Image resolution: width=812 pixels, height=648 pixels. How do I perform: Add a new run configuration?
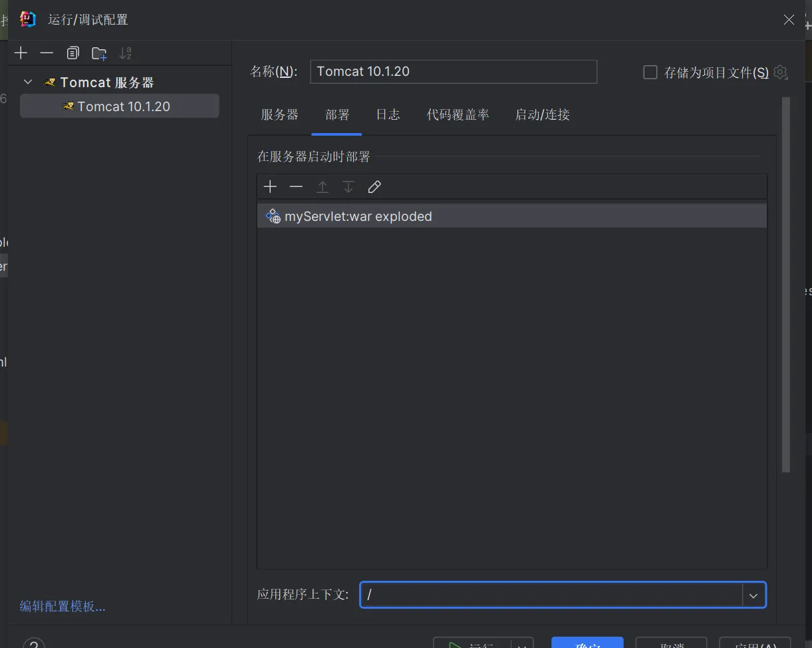pyautogui.click(x=21, y=53)
